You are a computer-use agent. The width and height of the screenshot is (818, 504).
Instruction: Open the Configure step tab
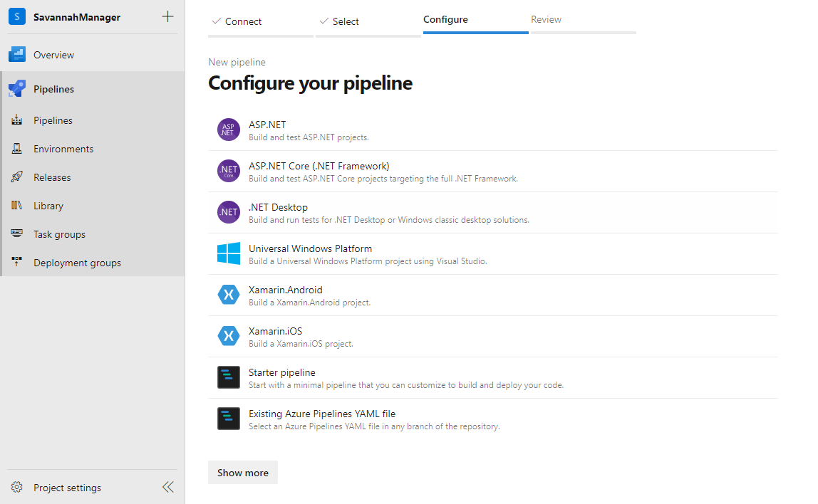click(x=476, y=20)
